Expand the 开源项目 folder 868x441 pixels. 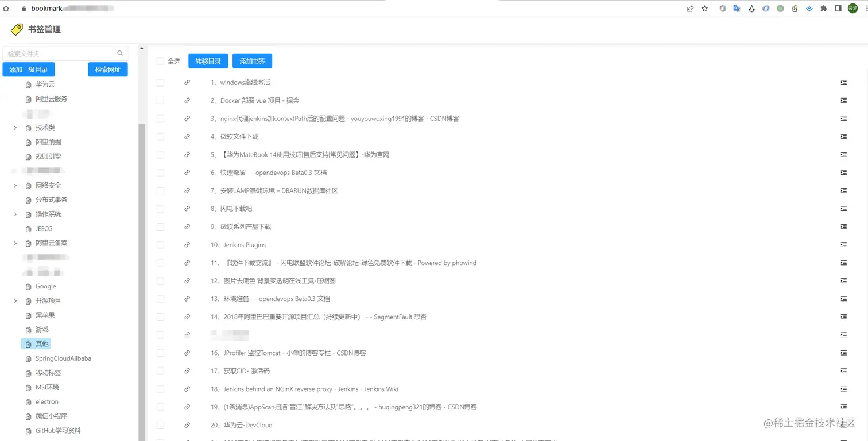pyautogui.click(x=15, y=300)
